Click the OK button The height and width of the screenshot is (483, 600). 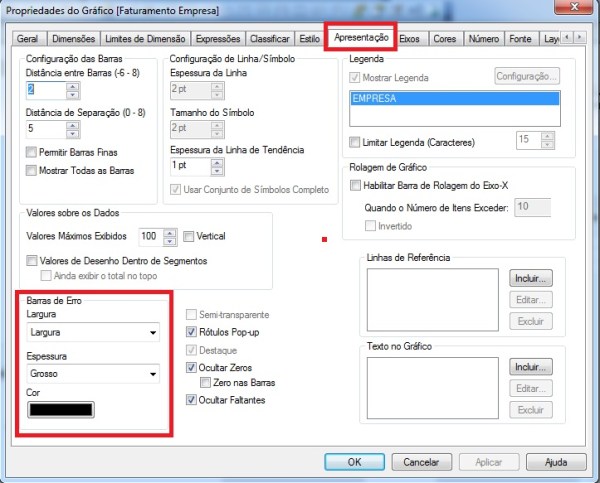pos(354,462)
